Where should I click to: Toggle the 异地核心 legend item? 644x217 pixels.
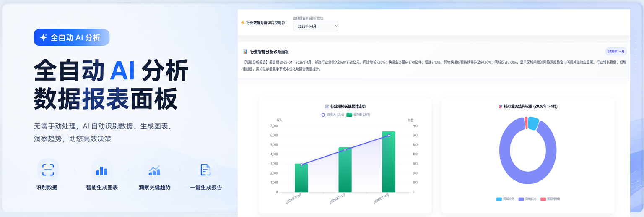527,199
